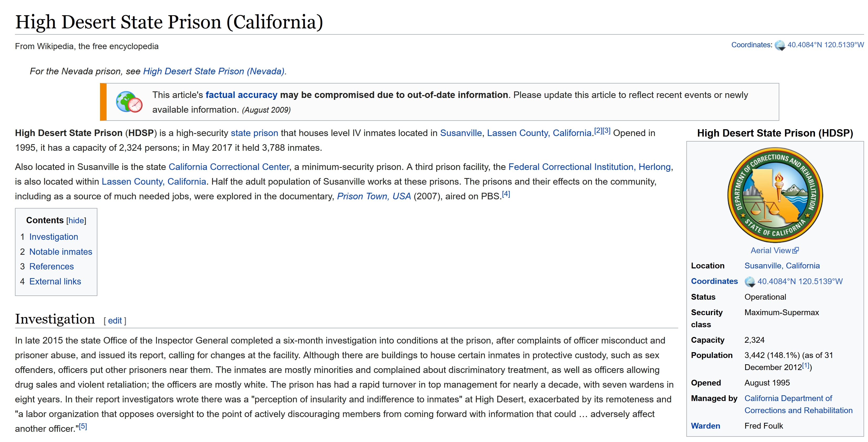Open California Department of Corrections and Rehabilitation link
The image size is (868, 442).
pos(798,404)
